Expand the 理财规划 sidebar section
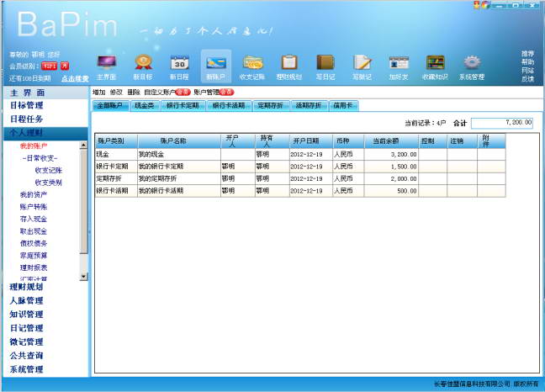The image size is (545, 392). (x=46, y=287)
